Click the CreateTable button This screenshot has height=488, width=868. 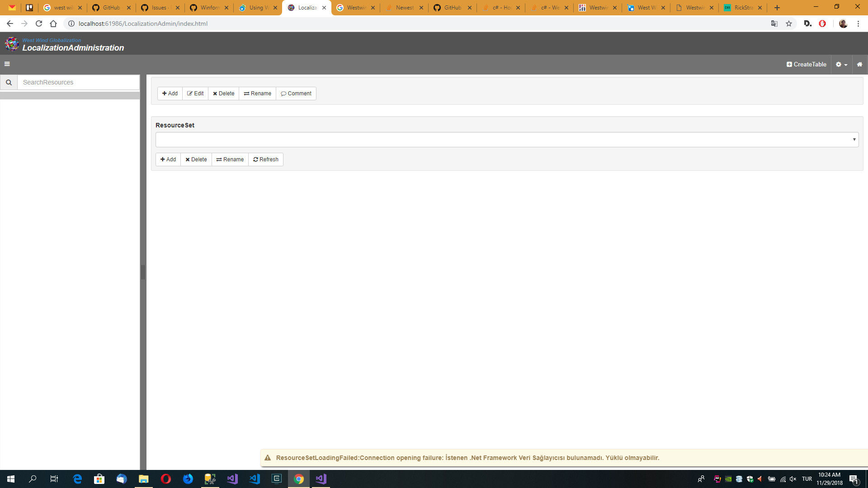click(807, 64)
